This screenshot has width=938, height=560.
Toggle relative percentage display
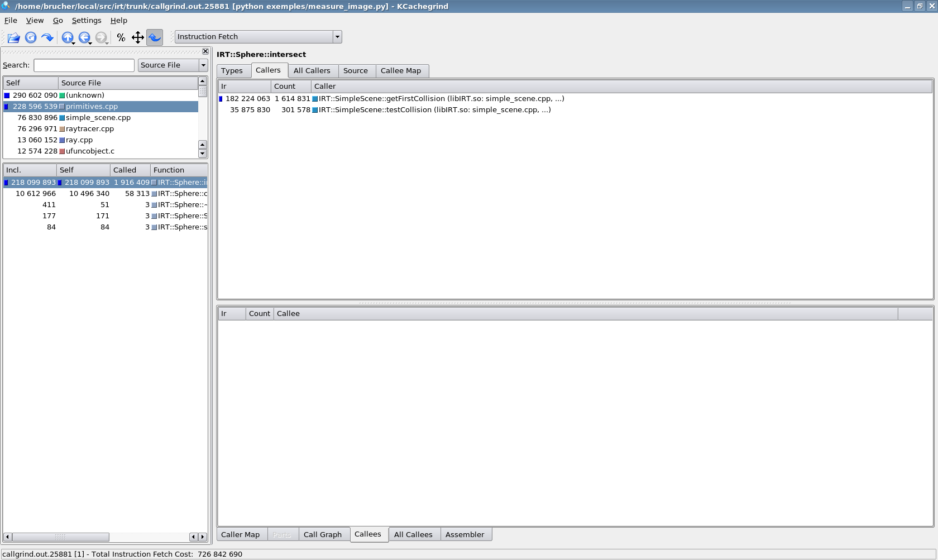point(121,37)
